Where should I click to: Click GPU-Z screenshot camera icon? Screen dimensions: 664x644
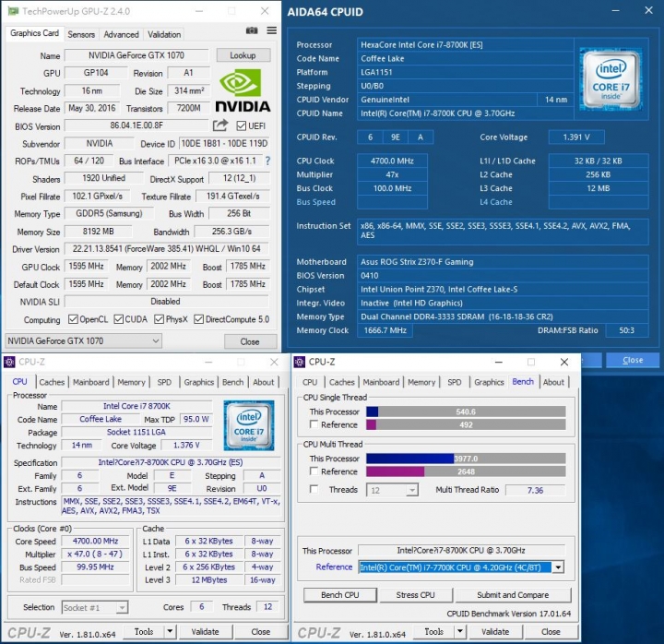252,30
